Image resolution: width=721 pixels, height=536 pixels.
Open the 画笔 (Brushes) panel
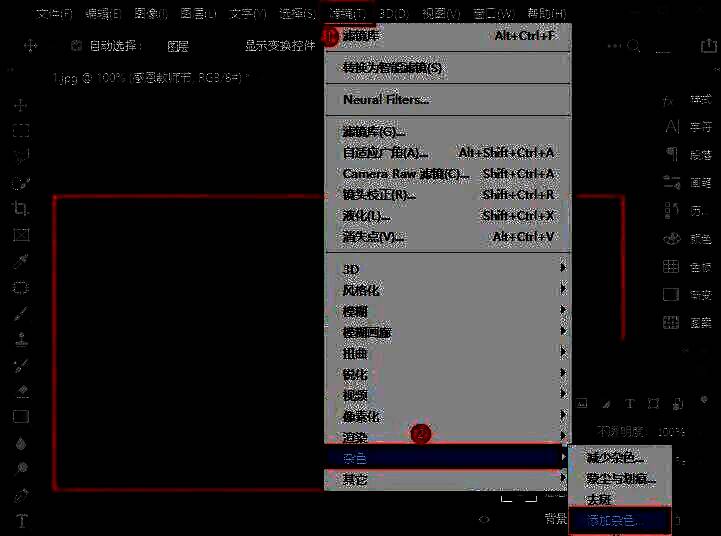point(688,183)
